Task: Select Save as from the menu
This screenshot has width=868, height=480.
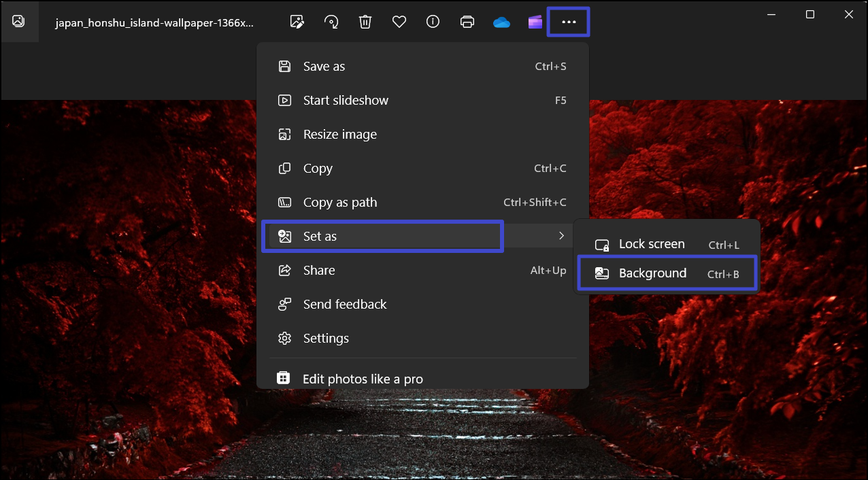Action: coord(324,67)
